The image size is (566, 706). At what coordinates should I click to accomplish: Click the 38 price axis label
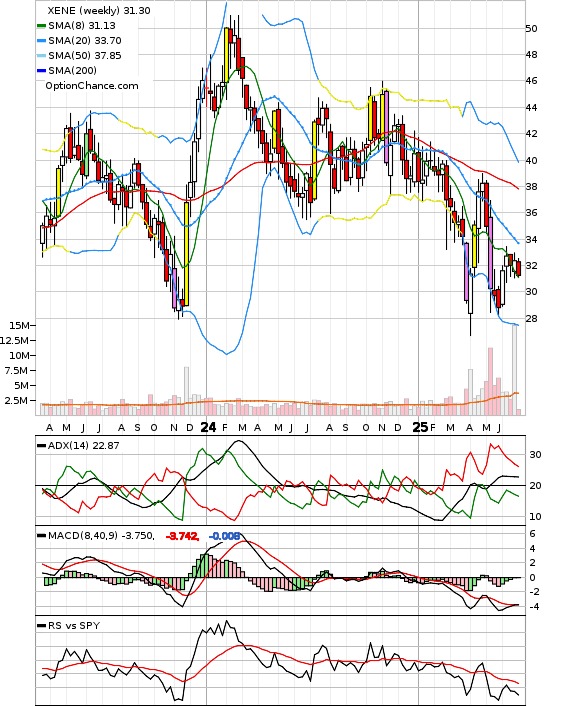point(531,186)
